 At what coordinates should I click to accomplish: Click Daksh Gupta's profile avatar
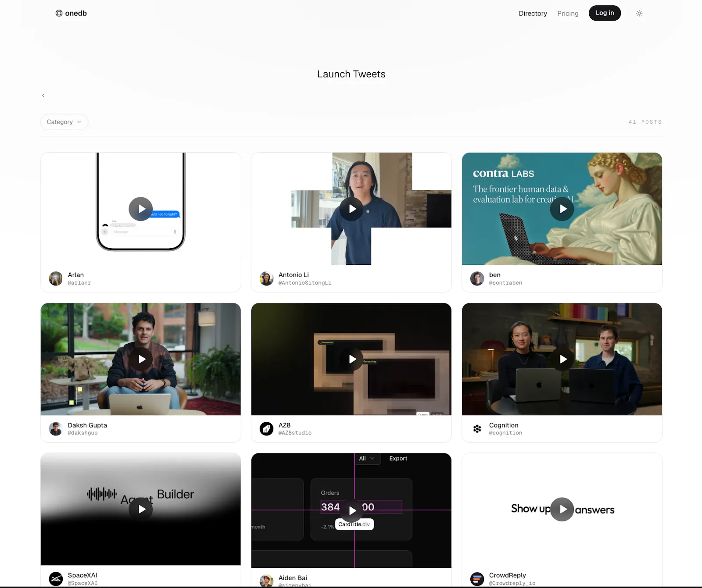(x=56, y=429)
